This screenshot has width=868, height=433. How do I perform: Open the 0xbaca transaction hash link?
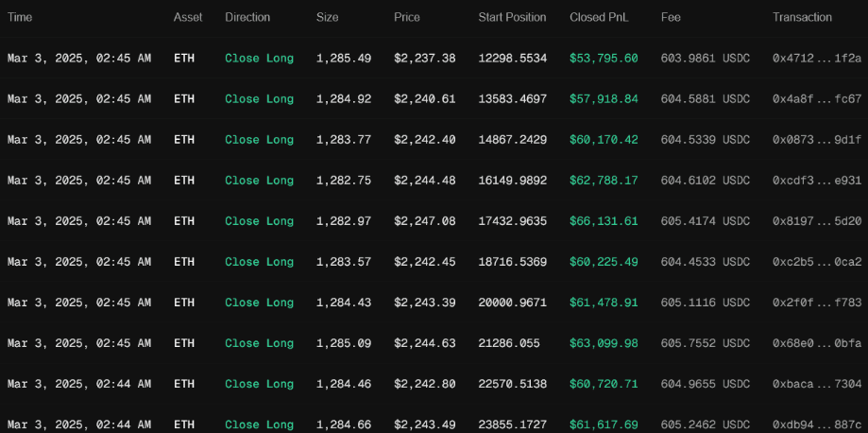coord(817,384)
